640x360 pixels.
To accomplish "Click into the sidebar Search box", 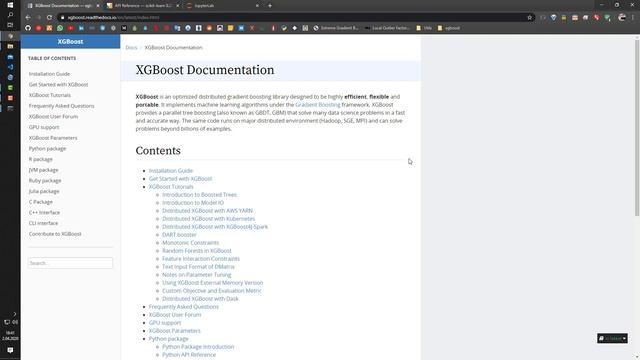I will 70,263.
